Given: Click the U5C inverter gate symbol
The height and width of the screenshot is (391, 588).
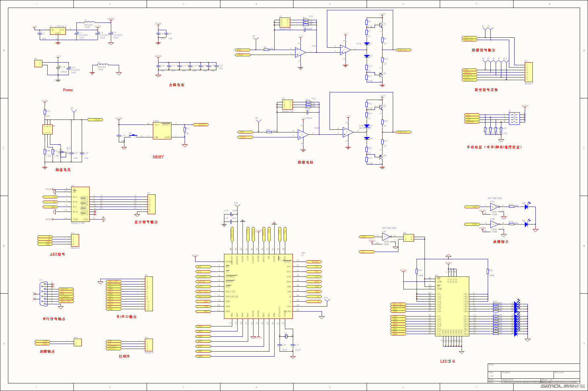Looking at the screenshot, I should (386, 236).
